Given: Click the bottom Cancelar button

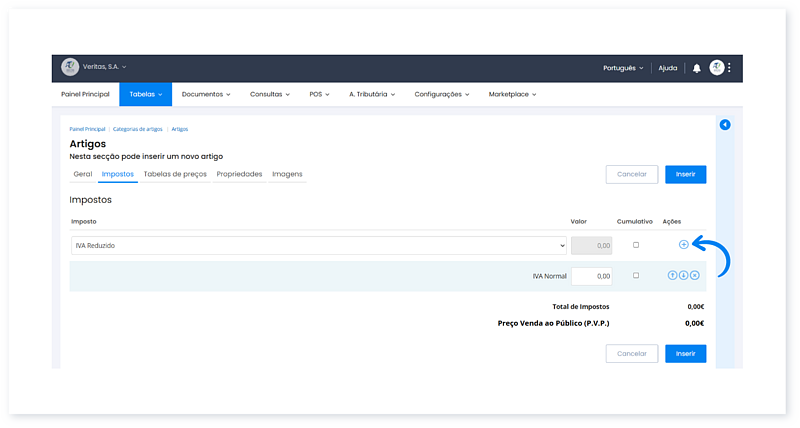Looking at the screenshot, I should [632, 353].
